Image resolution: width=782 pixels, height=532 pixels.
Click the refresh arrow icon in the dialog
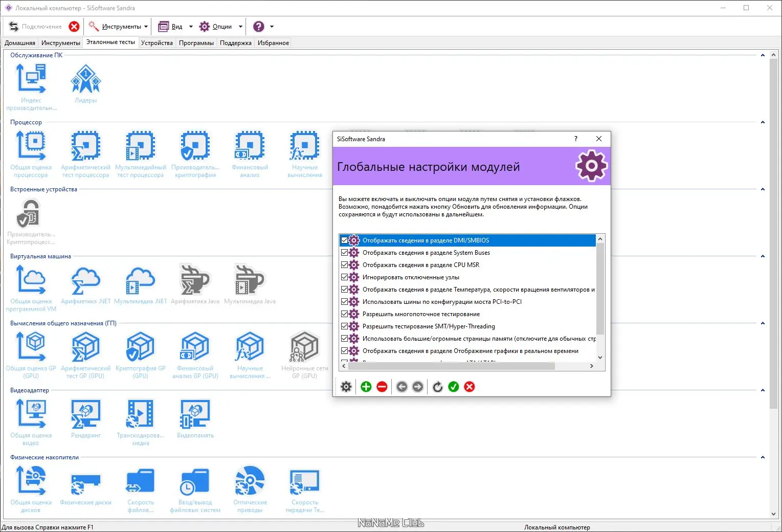tap(438, 387)
